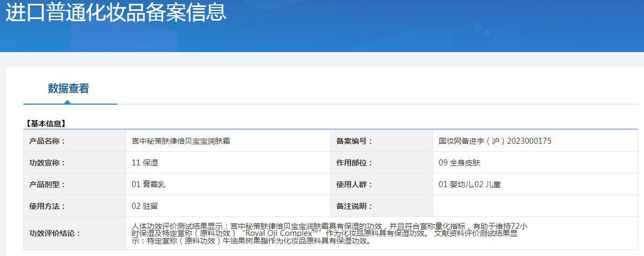
Task: Click the 功效评价结论 label cell
Action: coord(75,233)
